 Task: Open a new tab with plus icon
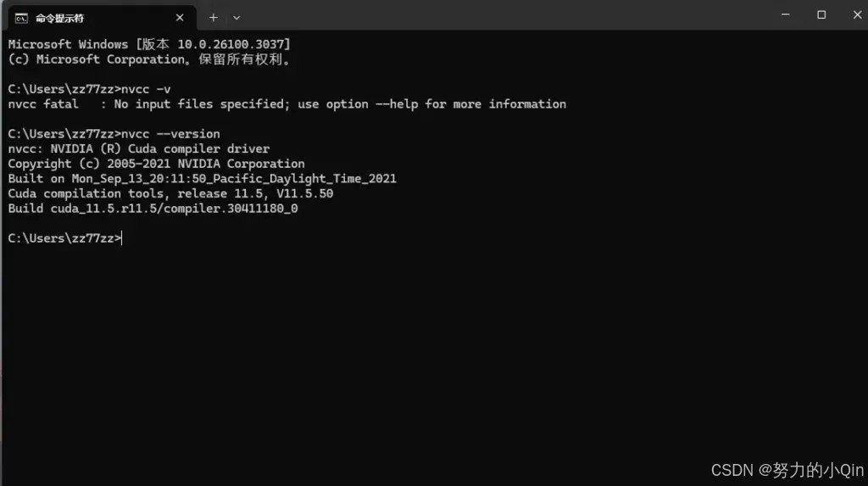[x=213, y=18]
